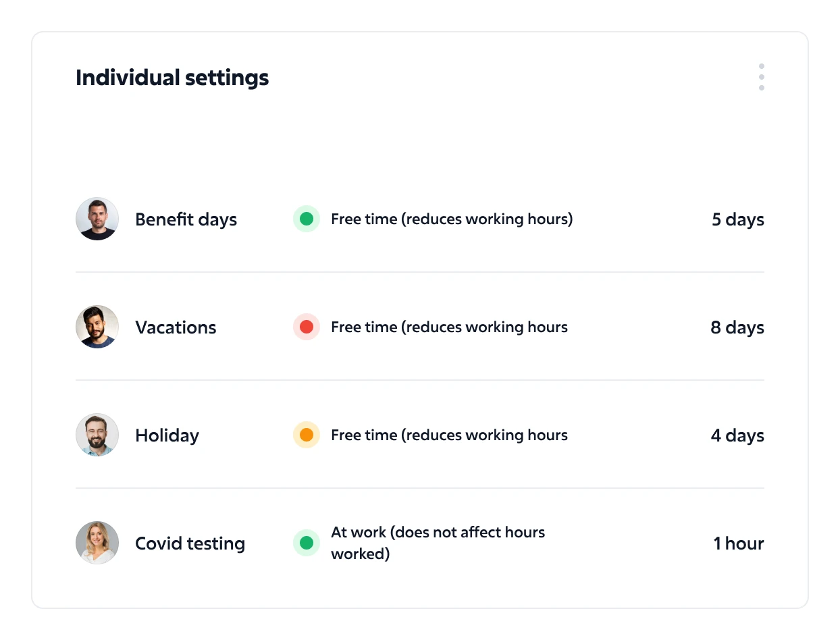Click Benefit days free time description
840x640 pixels.
(x=451, y=219)
